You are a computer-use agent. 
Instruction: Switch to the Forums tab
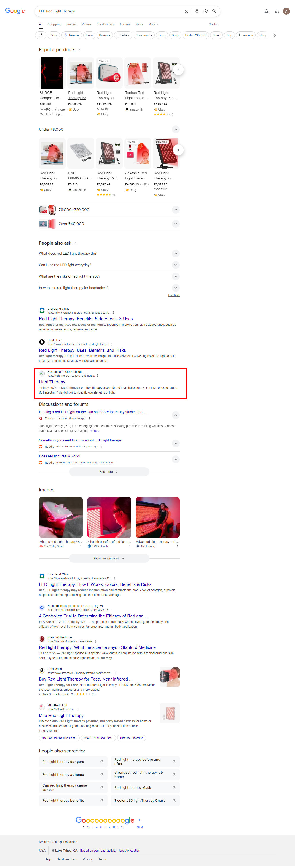(125, 24)
